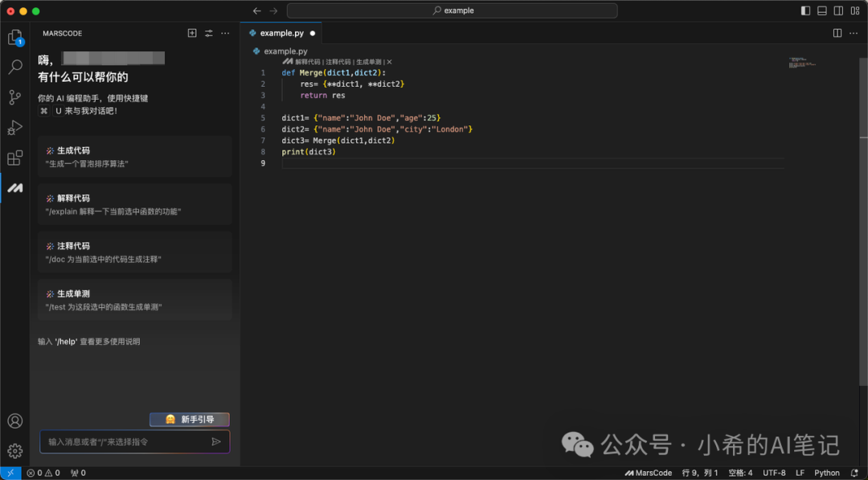
Task: Start a new chat in MarsCode panel
Action: pyautogui.click(x=191, y=33)
